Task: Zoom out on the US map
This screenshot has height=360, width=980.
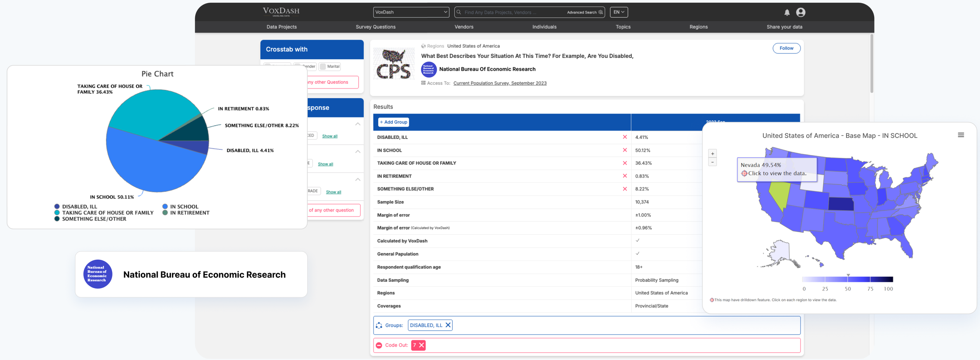Action: click(x=712, y=162)
